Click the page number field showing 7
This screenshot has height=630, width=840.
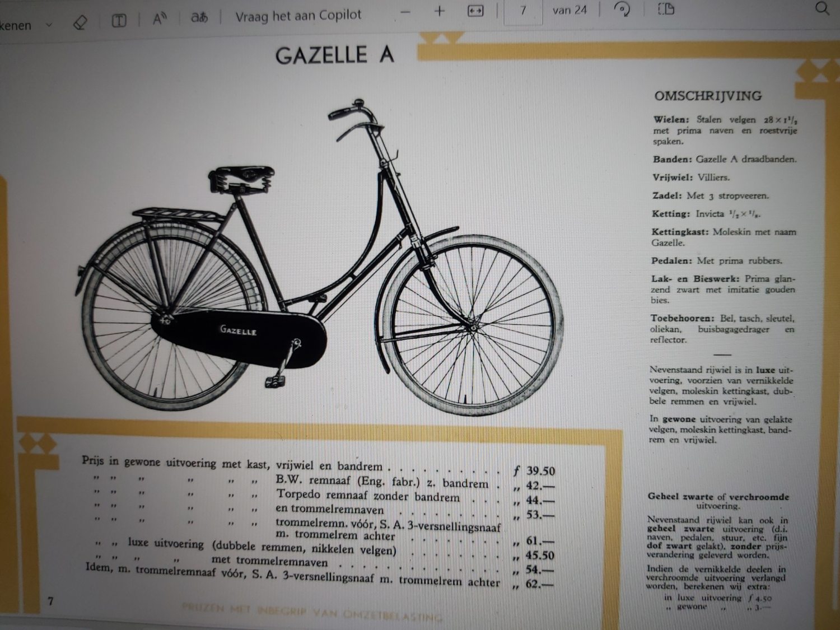click(522, 11)
